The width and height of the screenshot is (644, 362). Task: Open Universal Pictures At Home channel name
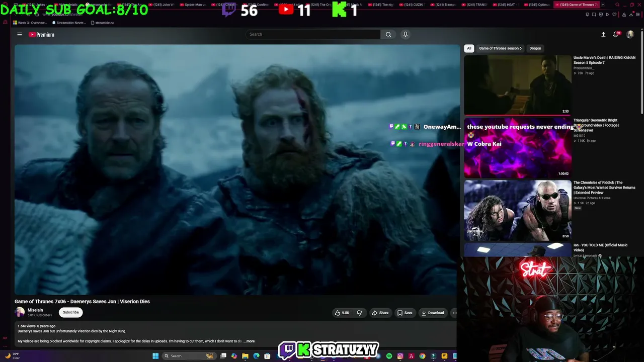pos(592,198)
